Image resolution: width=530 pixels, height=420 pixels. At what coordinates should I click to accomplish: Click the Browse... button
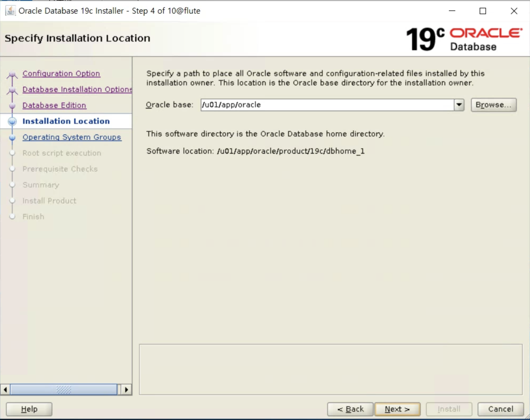(x=494, y=105)
